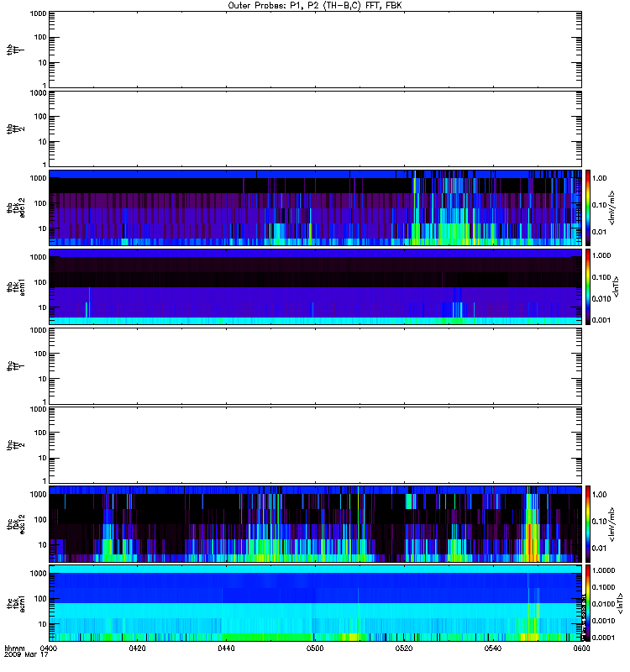Click the 1000 tick label of thc fbk edc12
The width and height of the screenshot is (630, 672).
(x=38, y=494)
